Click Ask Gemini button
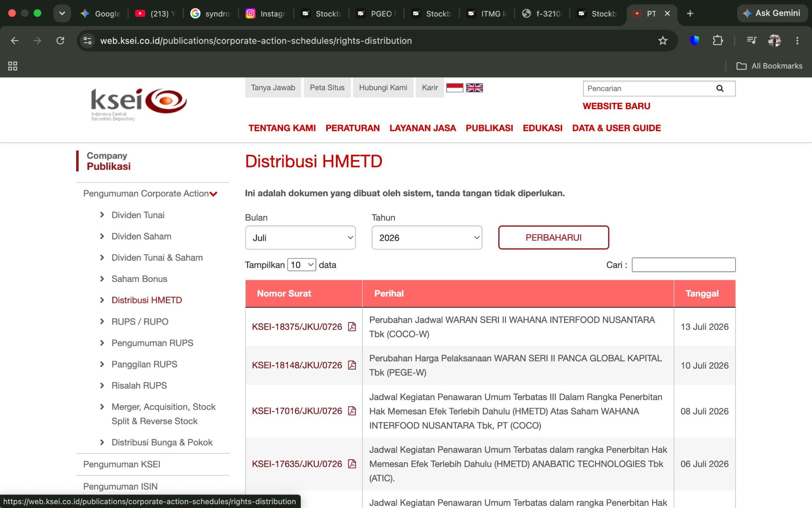The height and width of the screenshot is (508, 812). [772, 14]
